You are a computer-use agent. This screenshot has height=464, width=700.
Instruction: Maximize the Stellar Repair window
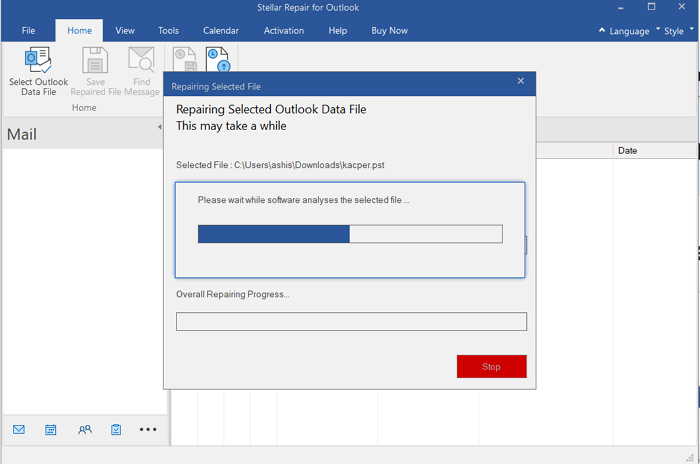pyautogui.click(x=651, y=7)
